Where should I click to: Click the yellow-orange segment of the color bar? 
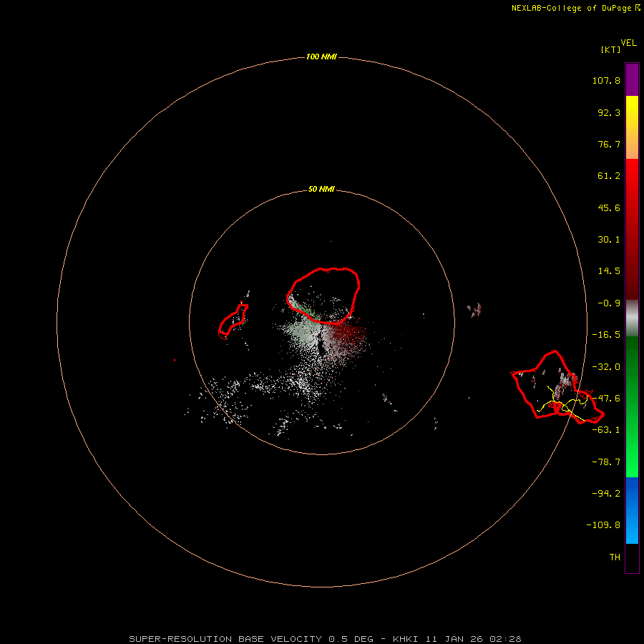pos(632,127)
